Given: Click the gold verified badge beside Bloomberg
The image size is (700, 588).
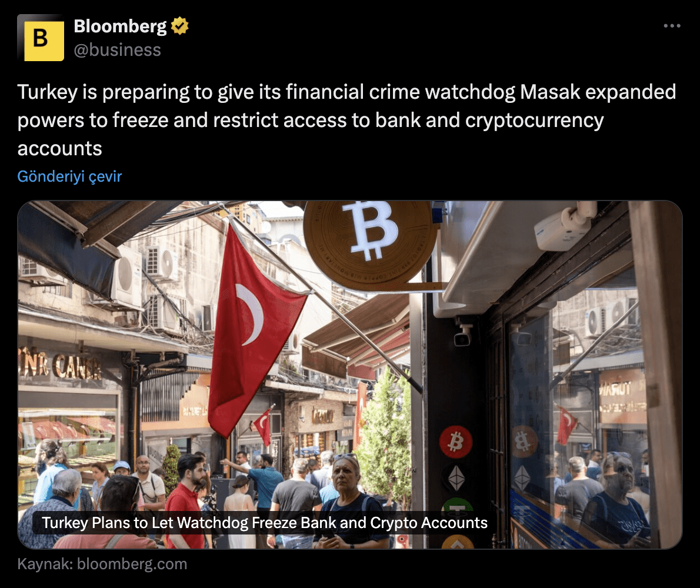Looking at the screenshot, I should (x=180, y=26).
